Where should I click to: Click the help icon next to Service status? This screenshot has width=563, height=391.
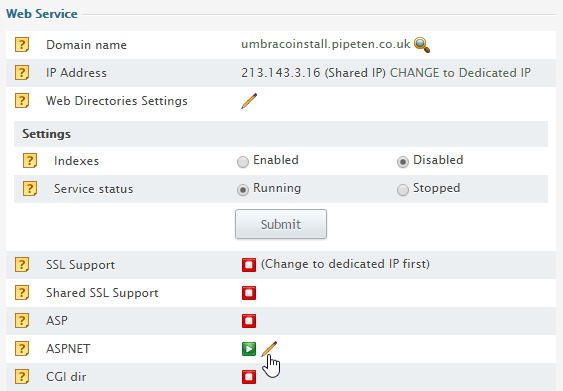pyautogui.click(x=30, y=188)
